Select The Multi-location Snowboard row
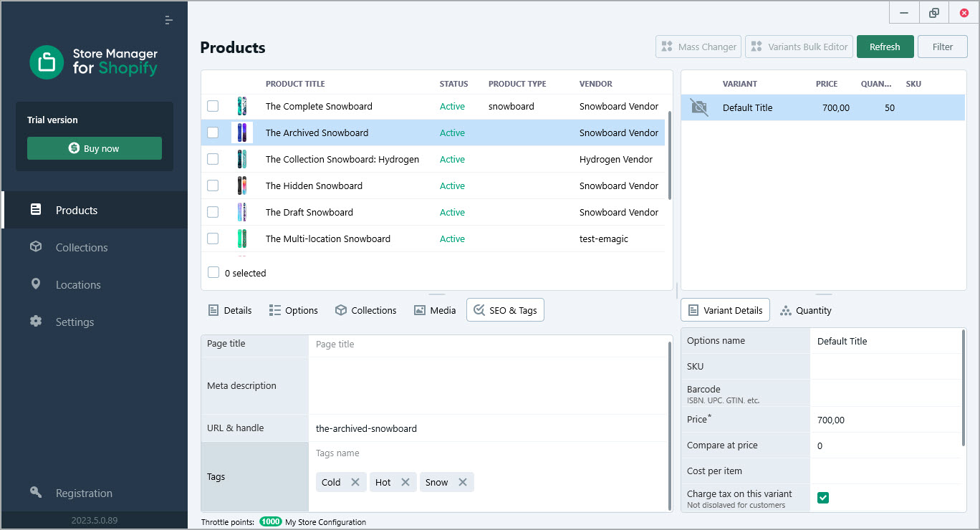The height and width of the screenshot is (530, 980). 433,238
